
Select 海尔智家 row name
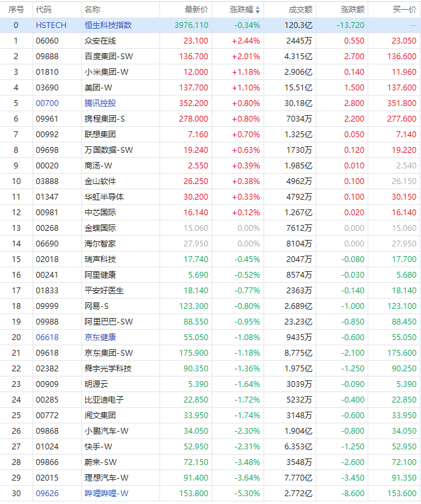[100, 244]
